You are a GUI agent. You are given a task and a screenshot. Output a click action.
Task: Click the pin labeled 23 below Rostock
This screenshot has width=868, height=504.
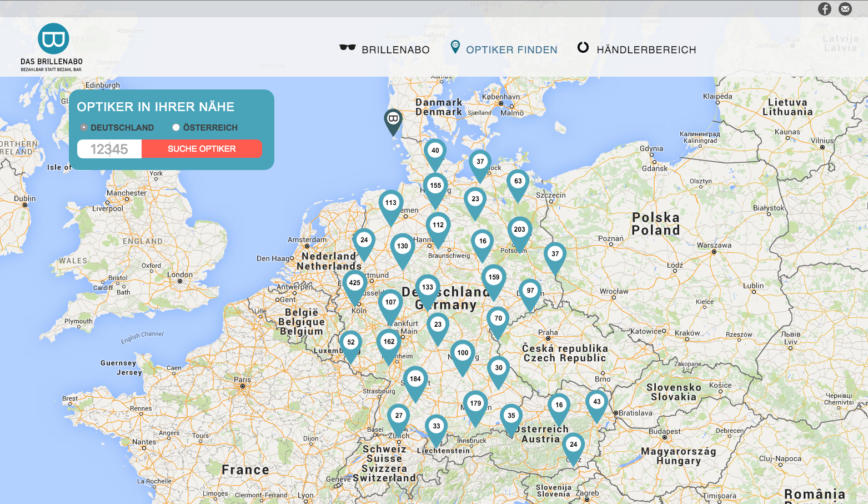475,204
